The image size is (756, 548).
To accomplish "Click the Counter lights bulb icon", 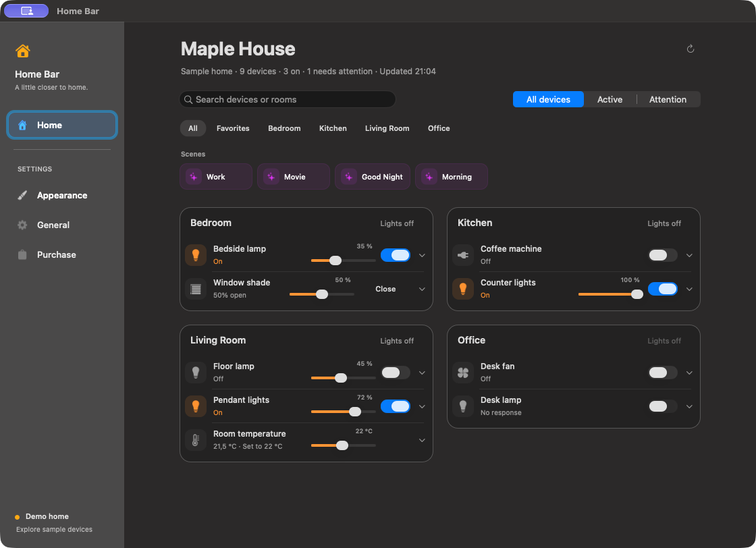I will click(463, 289).
